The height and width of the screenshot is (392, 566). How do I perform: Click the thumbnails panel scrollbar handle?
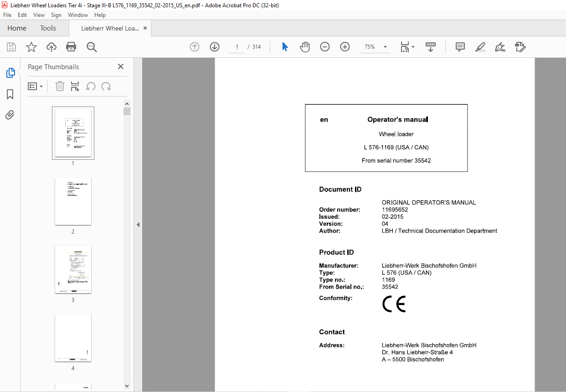(x=127, y=112)
